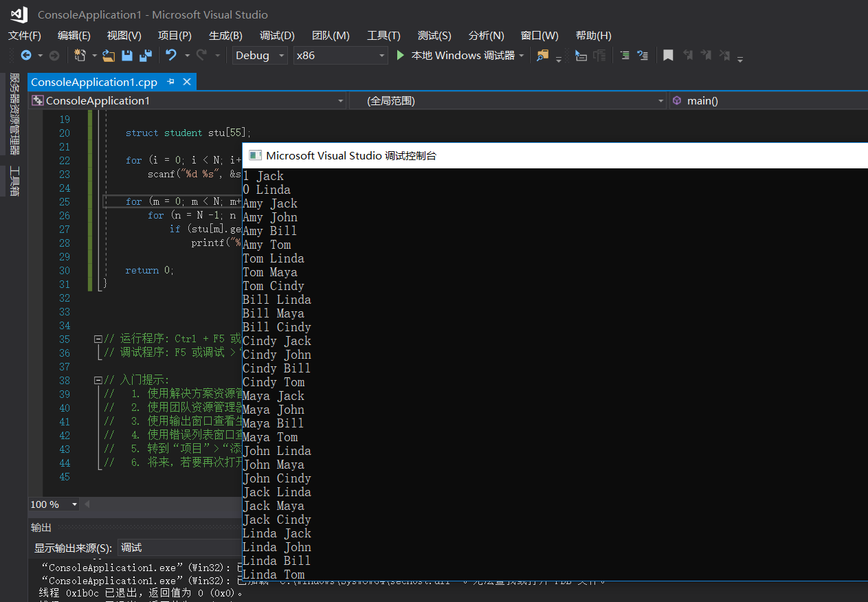Click the uncomment lines icon

coord(643,56)
